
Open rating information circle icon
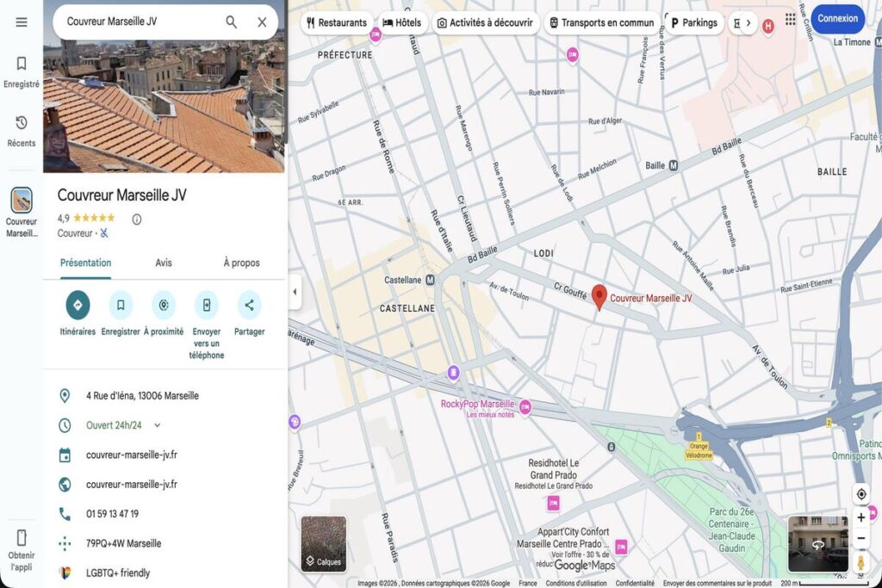coord(137,220)
